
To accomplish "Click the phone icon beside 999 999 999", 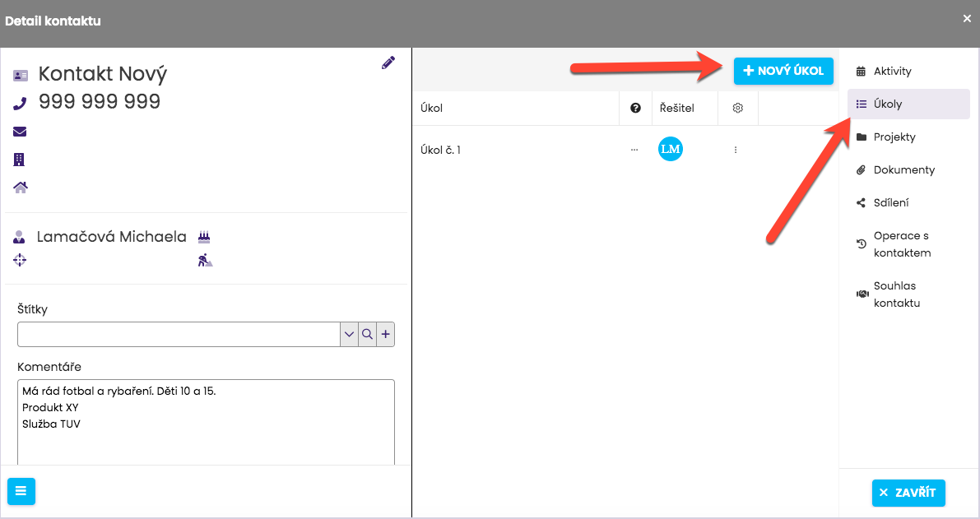I will click(x=21, y=103).
